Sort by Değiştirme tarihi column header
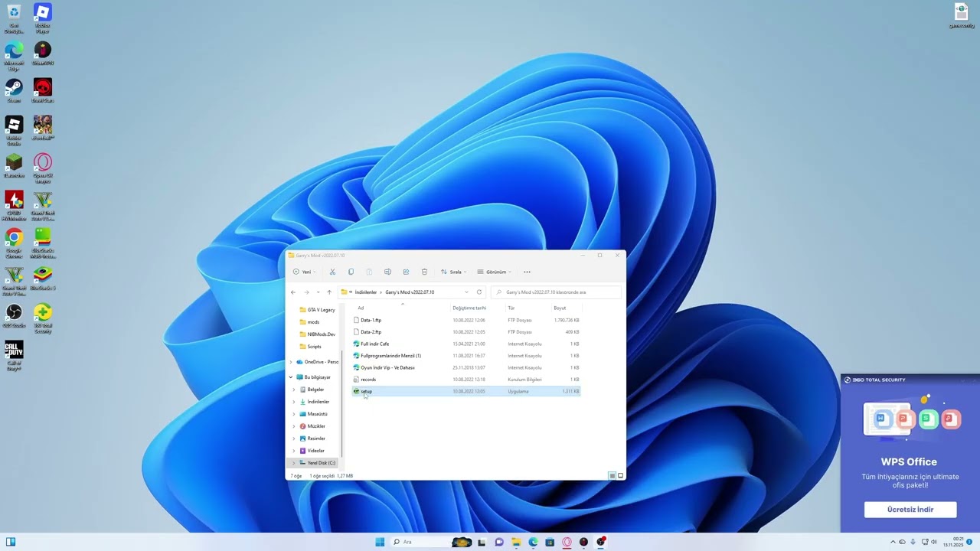980x551 pixels. click(x=469, y=308)
